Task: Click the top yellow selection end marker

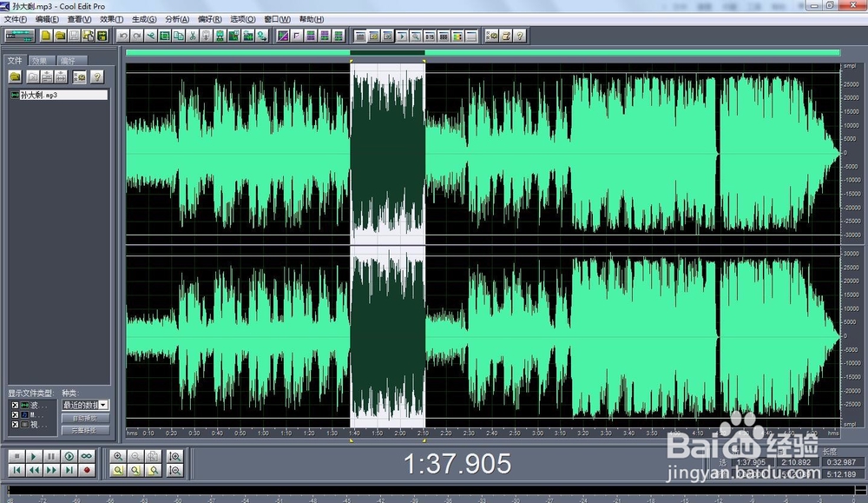Action: click(x=424, y=61)
